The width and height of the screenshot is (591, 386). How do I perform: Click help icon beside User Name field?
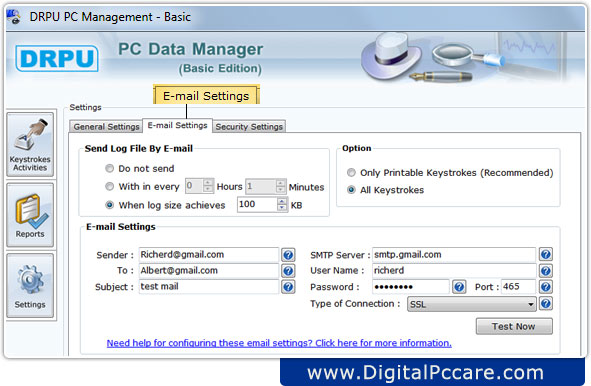click(x=546, y=271)
